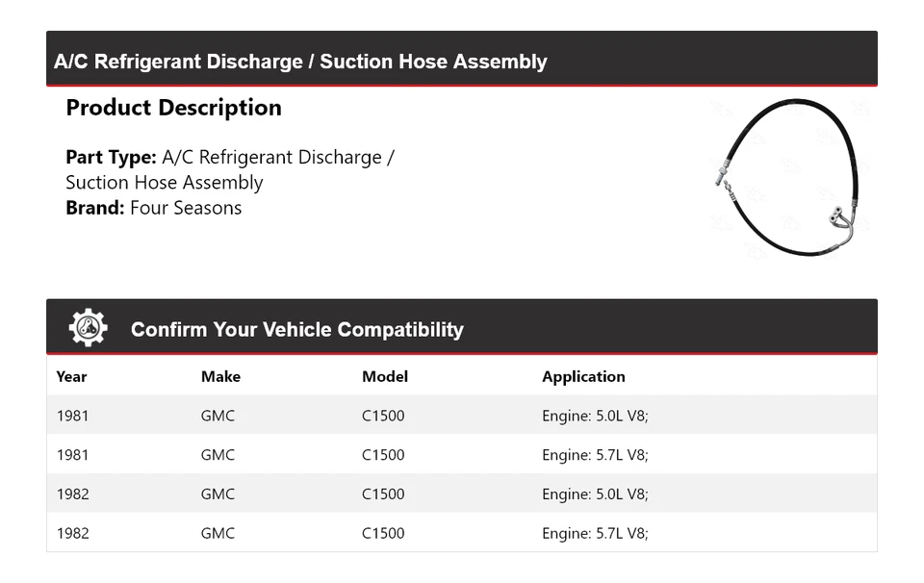924x583 pixels.
Task: Click the Application column header
Action: click(583, 376)
